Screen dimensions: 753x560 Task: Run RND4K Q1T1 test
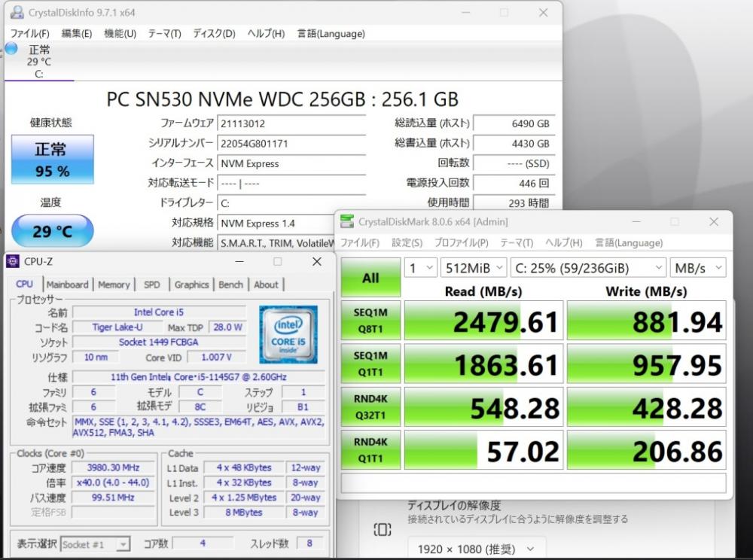370,450
